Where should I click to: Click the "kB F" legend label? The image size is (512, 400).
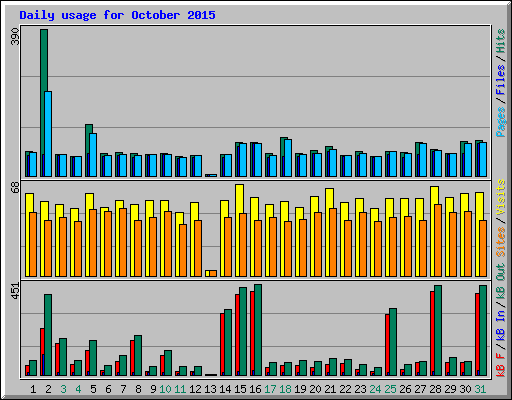pyautogui.click(x=500, y=365)
